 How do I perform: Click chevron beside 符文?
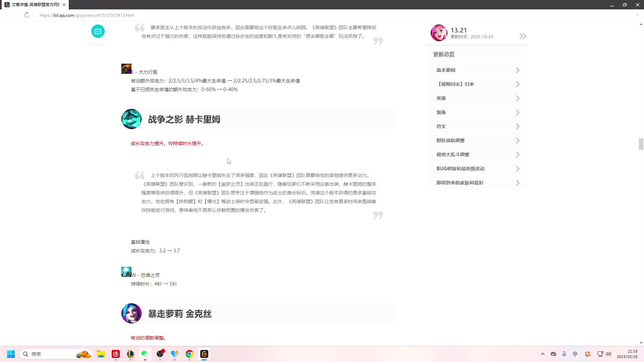coord(518,126)
